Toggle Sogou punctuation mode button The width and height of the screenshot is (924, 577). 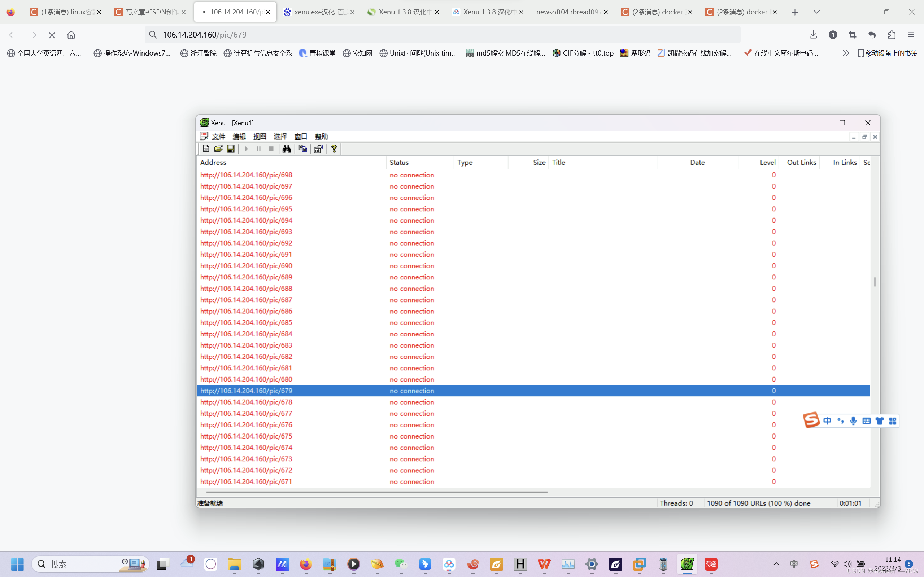[840, 421]
